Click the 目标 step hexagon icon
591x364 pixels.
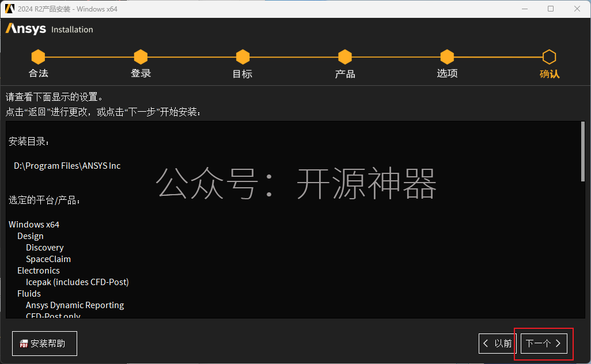(x=243, y=57)
